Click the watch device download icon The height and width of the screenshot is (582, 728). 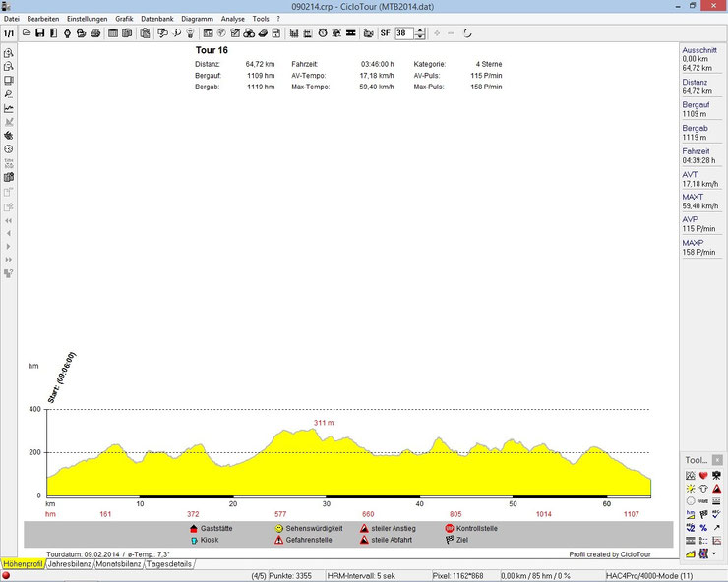tap(67, 33)
